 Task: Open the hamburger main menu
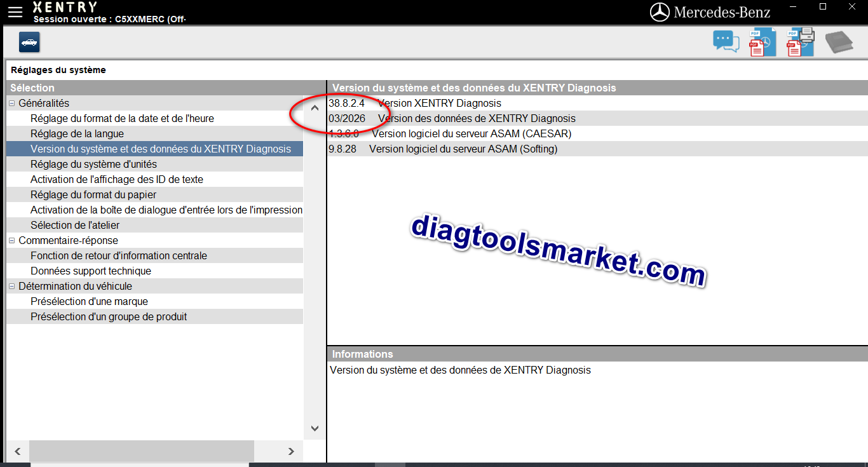tap(15, 12)
